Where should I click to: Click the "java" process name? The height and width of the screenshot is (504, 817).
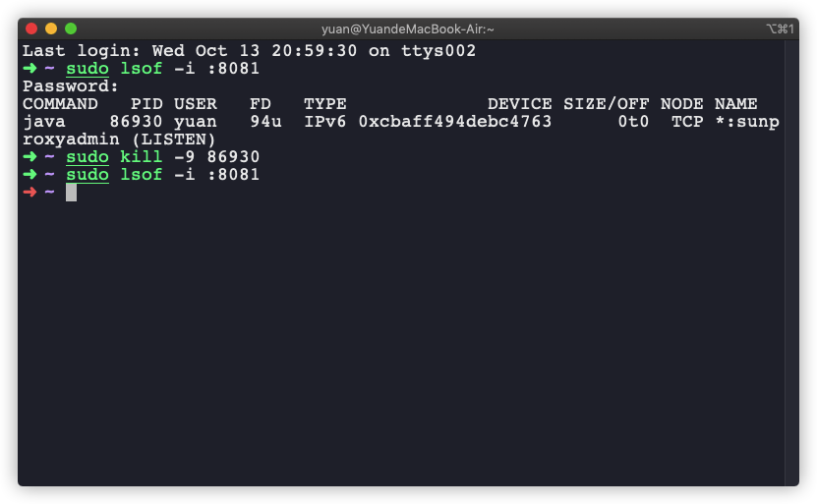click(x=44, y=122)
